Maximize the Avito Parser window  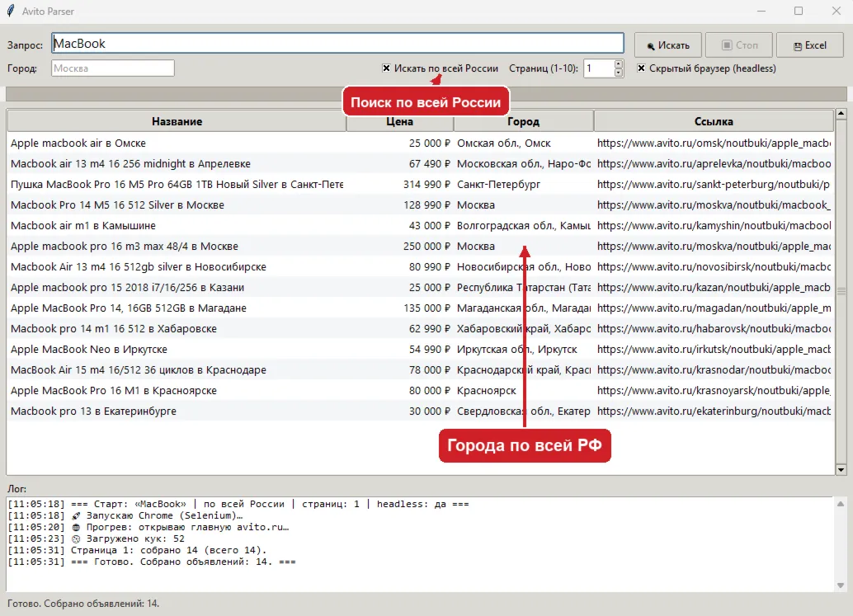799,11
